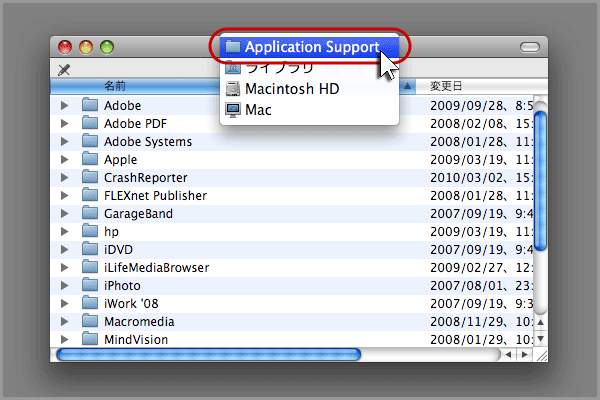Select the iLifeMediaBrowser folder name

click(157, 268)
